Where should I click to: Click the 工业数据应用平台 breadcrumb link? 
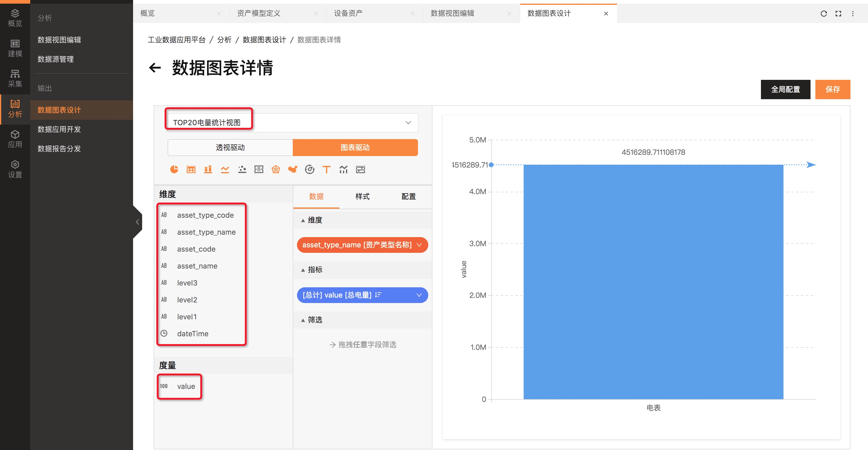click(x=177, y=40)
